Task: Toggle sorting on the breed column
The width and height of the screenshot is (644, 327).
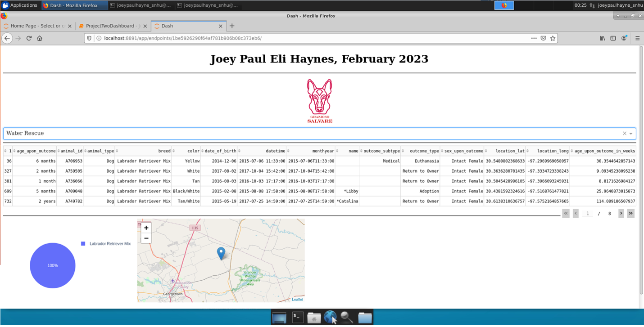Action: [x=117, y=151]
